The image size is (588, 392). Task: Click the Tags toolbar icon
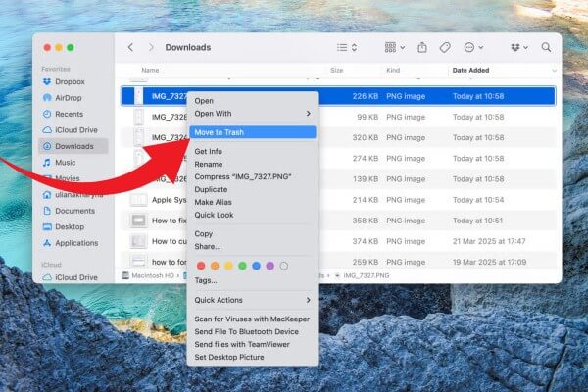445,47
